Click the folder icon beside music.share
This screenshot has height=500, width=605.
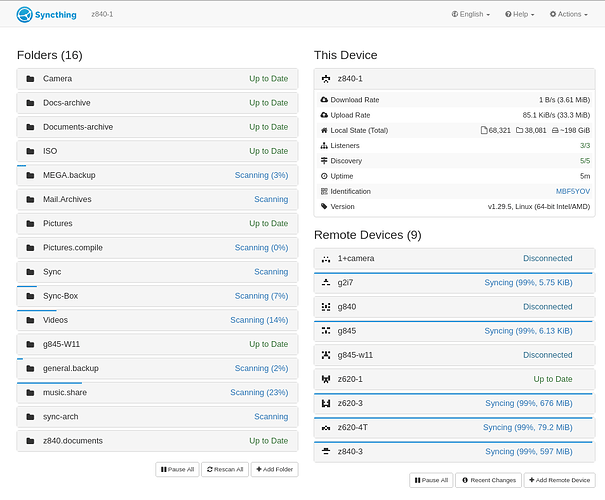[29, 392]
